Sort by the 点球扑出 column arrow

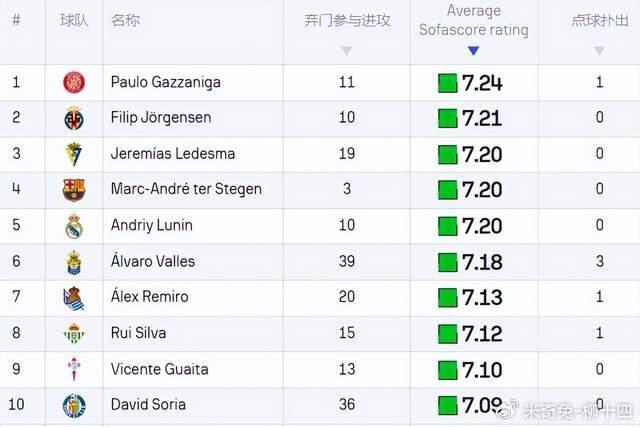coord(599,51)
